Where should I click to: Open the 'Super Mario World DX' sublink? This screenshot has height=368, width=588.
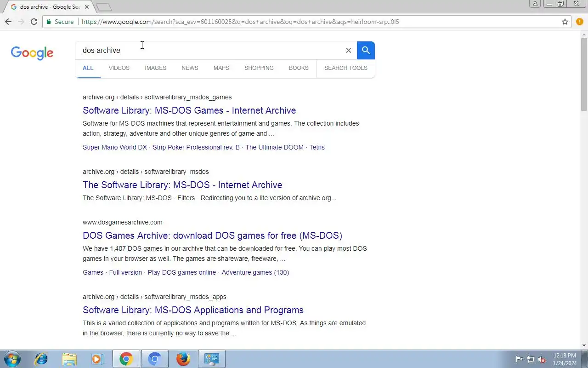[x=115, y=147]
